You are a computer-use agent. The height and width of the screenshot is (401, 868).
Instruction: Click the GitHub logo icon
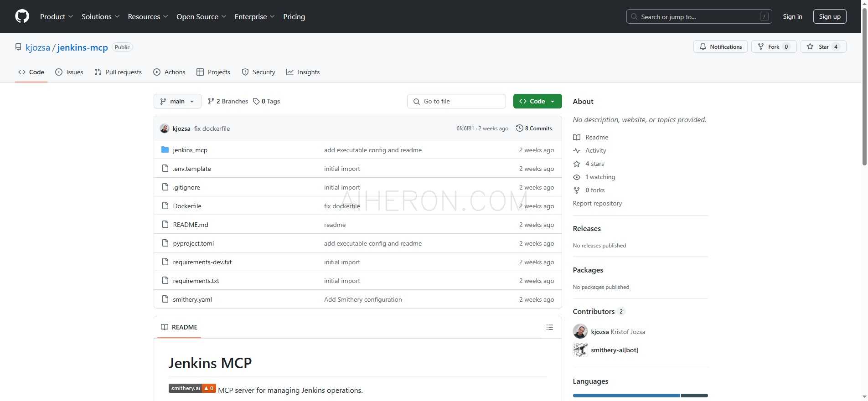click(x=22, y=16)
